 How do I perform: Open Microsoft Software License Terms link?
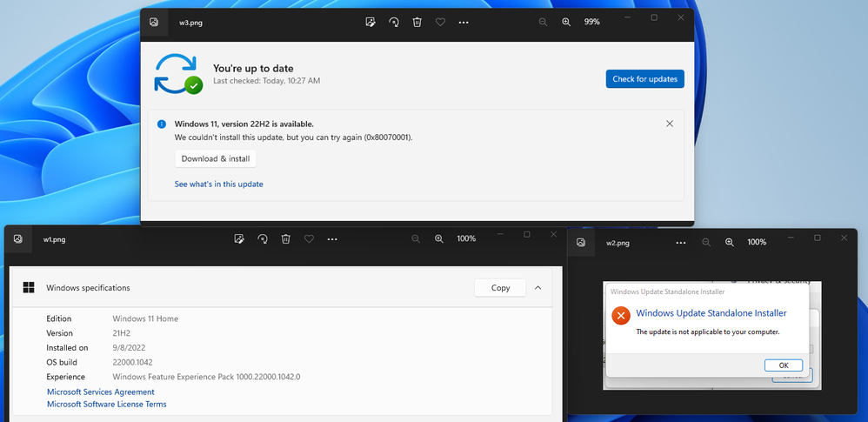click(107, 405)
